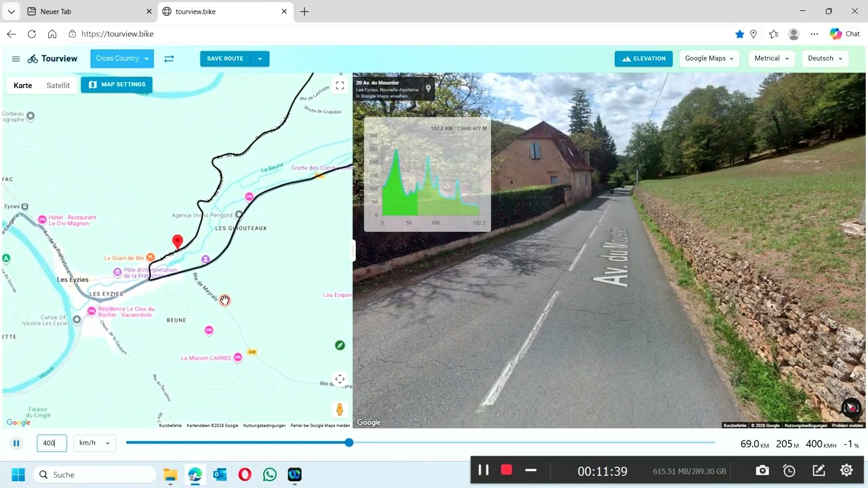Open the map camera controls icon

click(x=340, y=380)
